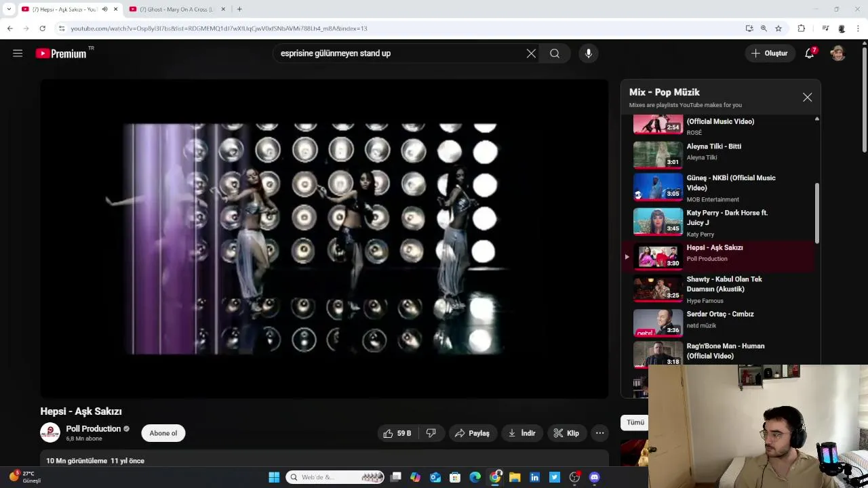Download video with İndir button
The image size is (868, 488).
(522, 433)
